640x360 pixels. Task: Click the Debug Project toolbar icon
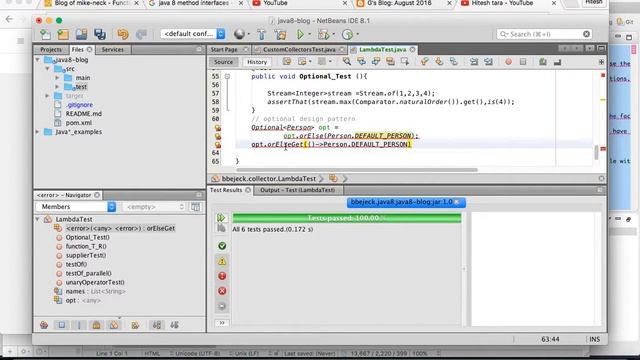(x=323, y=35)
